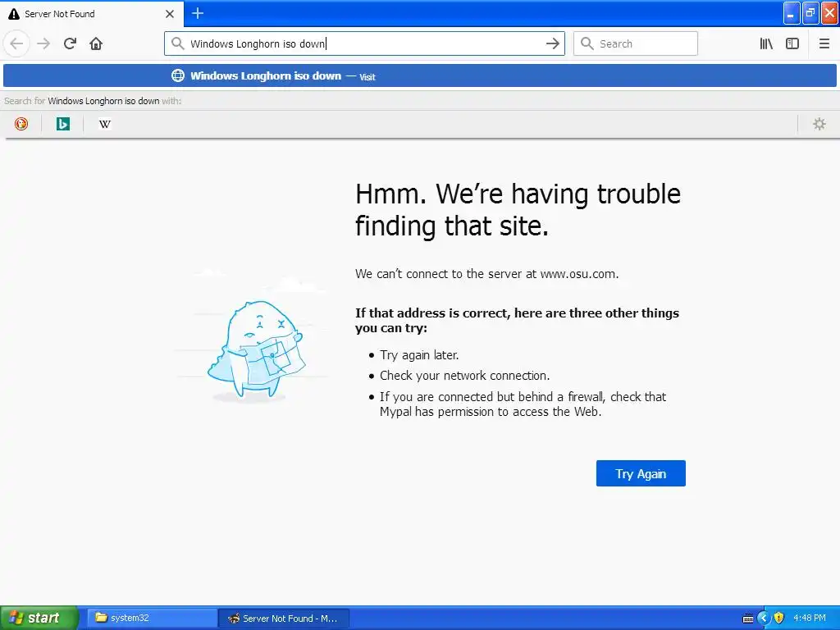The width and height of the screenshot is (840, 630).
Task: Expand hidden system tray icons arrow
Action: tap(764, 619)
